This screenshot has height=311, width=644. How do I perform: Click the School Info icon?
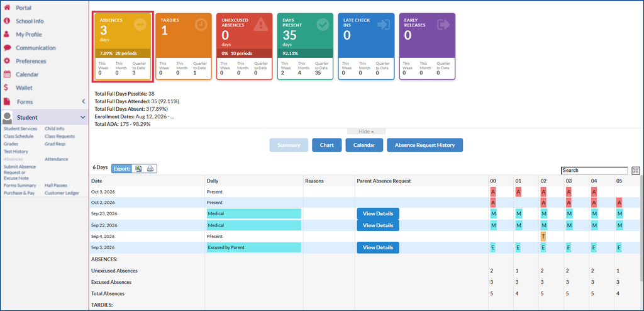(6, 21)
